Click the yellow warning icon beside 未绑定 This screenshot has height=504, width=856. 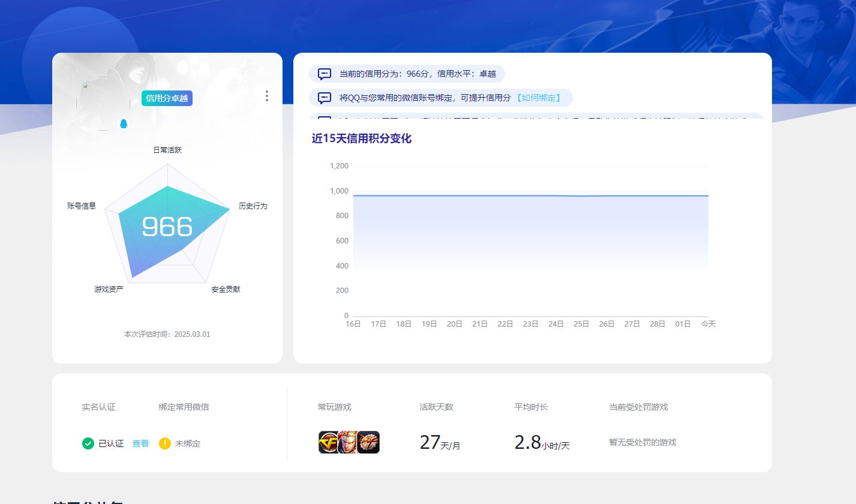(x=165, y=443)
